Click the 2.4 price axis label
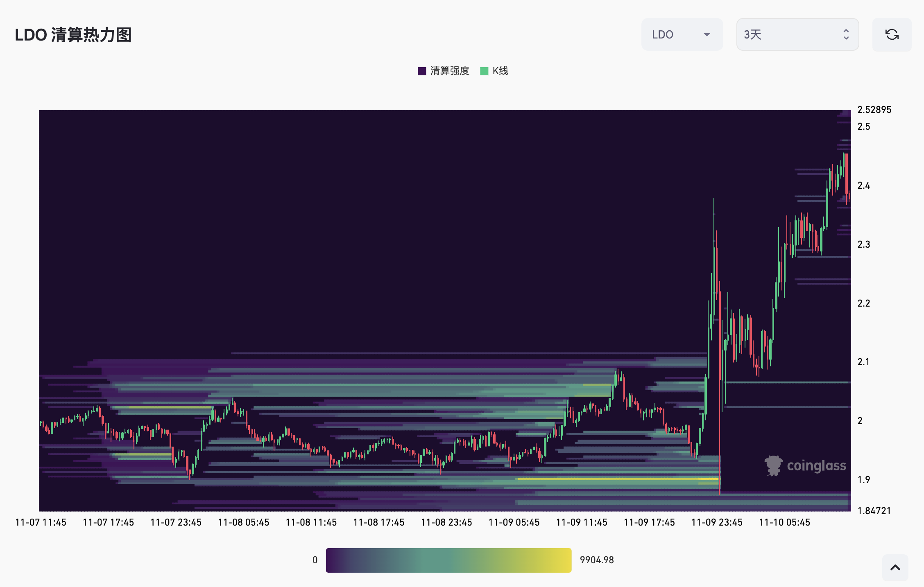The image size is (924, 587). tap(864, 186)
